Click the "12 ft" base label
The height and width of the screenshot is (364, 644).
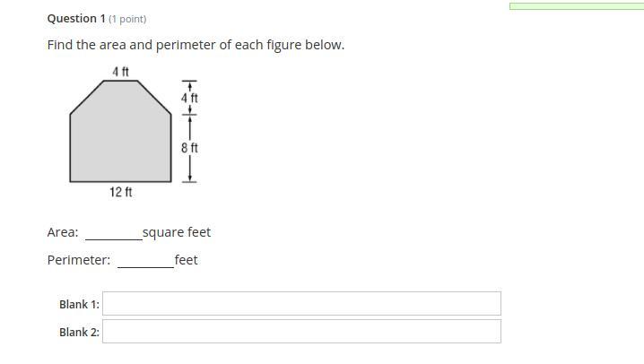[121, 192]
